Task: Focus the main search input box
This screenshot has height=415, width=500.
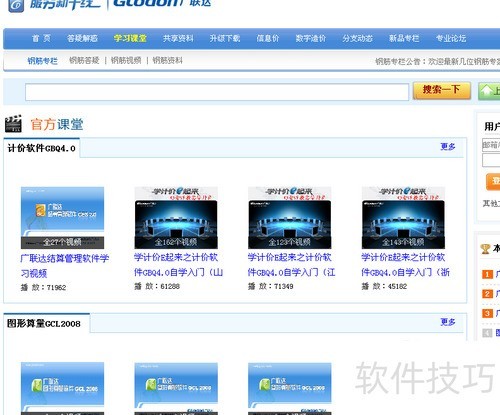Action: (x=217, y=92)
